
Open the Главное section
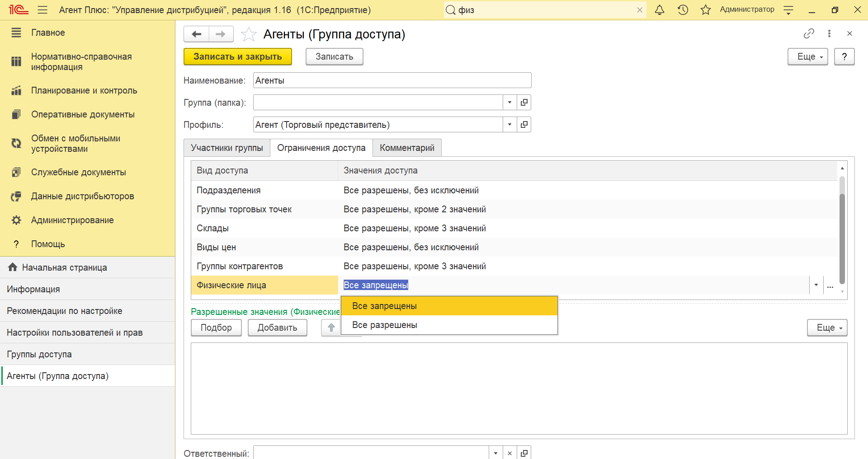click(x=88, y=33)
